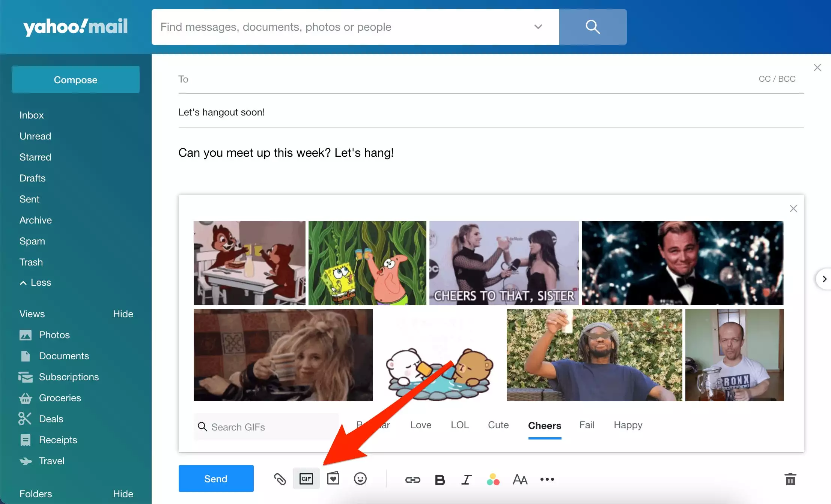Viewport: 831px width, 504px height.
Task: Select the tuxedo toast fireworks GIF
Action: click(x=682, y=263)
